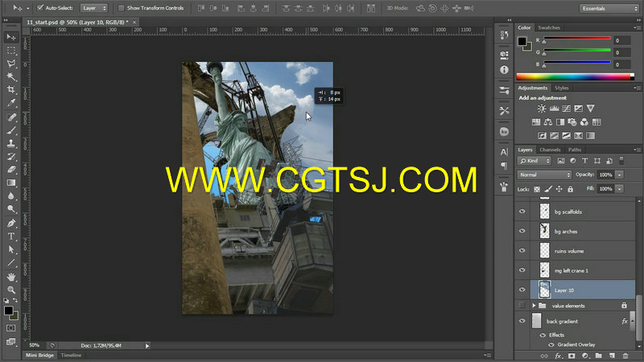Toggle the Auto-Select checkbox
644x362 pixels.
[40, 8]
